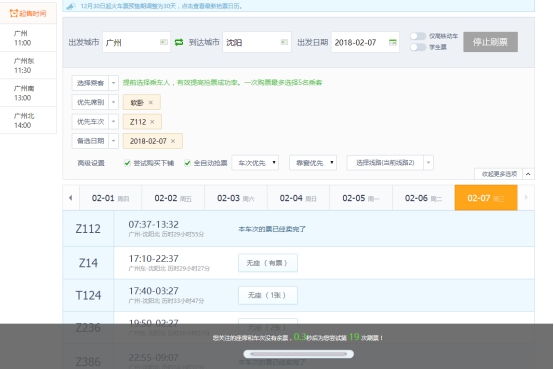Select 广州 11:00 in the sale-time sidebar
554x369 pixels.
(28, 38)
